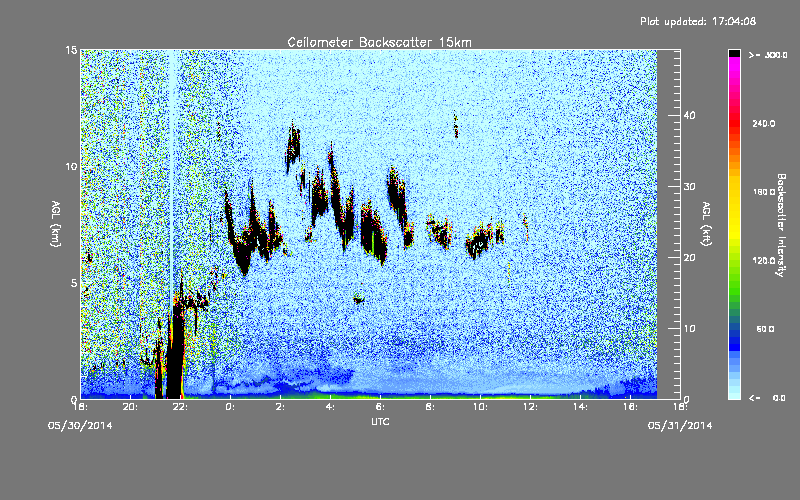Click the '10' tick on the kft axis
This screenshot has width=800, height=500.
(x=689, y=329)
